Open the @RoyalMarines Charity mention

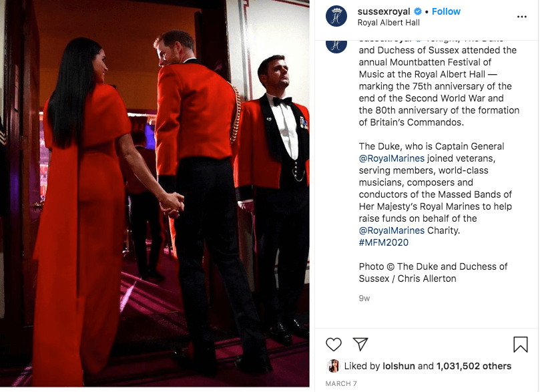[x=392, y=230]
